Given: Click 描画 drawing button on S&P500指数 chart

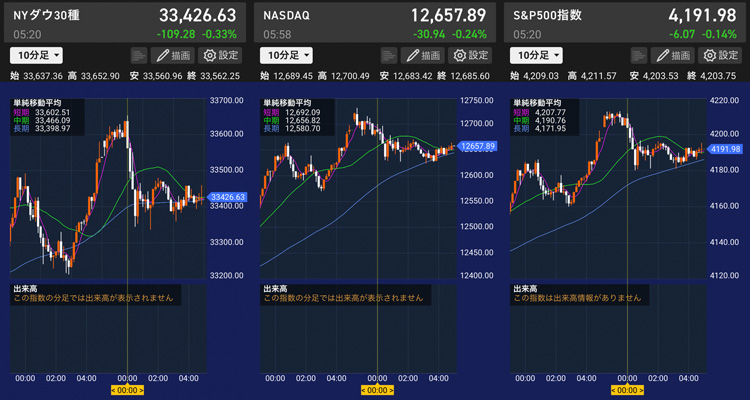Looking at the screenshot, I should (x=673, y=56).
